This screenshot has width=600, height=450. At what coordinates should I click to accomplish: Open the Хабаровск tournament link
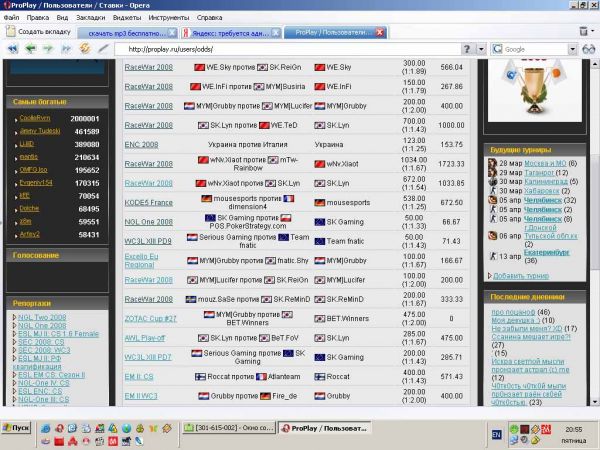pyautogui.click(x=541, y=191)
